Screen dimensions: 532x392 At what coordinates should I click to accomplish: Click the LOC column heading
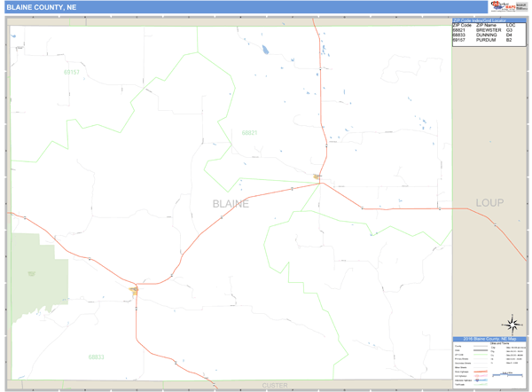tap(510, 25)
